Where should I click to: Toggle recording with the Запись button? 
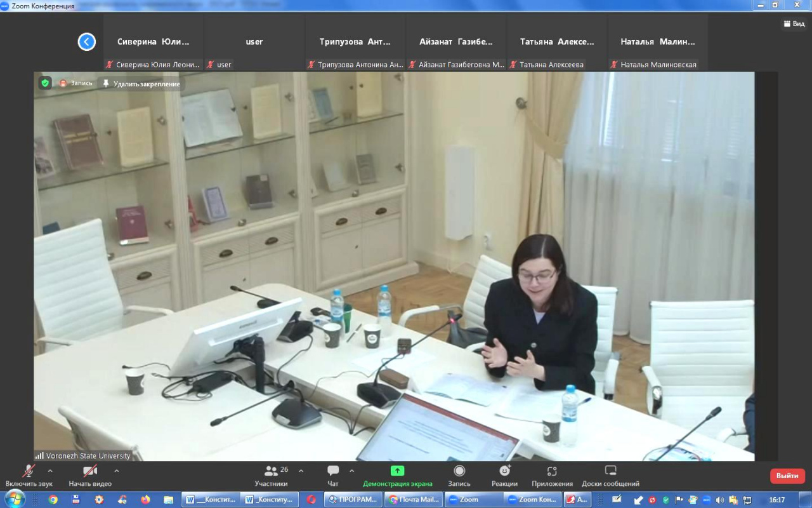point(459,471)
